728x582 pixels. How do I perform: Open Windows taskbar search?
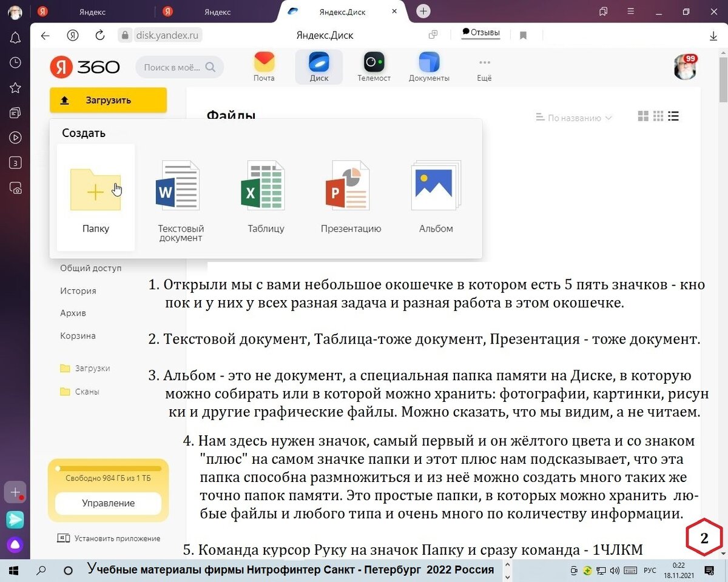(42, 570)
